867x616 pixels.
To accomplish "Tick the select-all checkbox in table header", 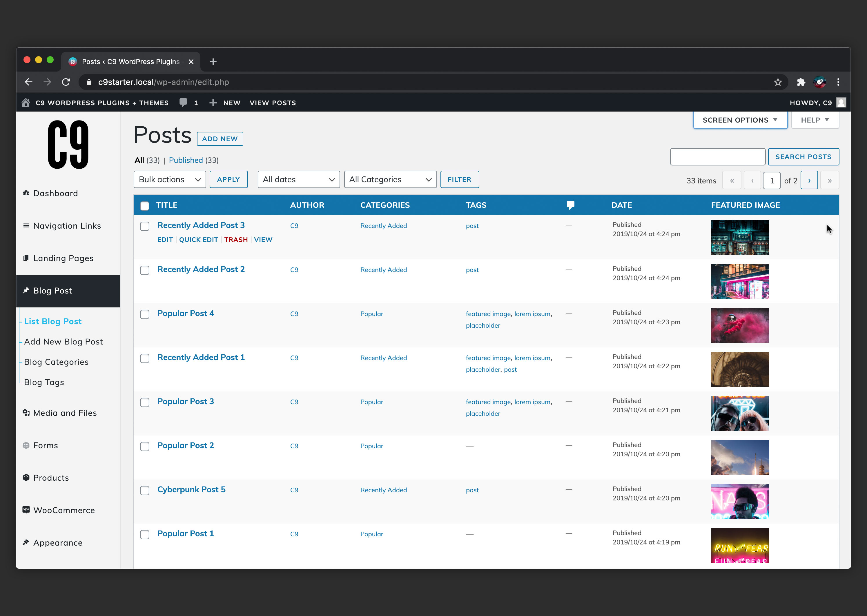I will coord(145,206).
